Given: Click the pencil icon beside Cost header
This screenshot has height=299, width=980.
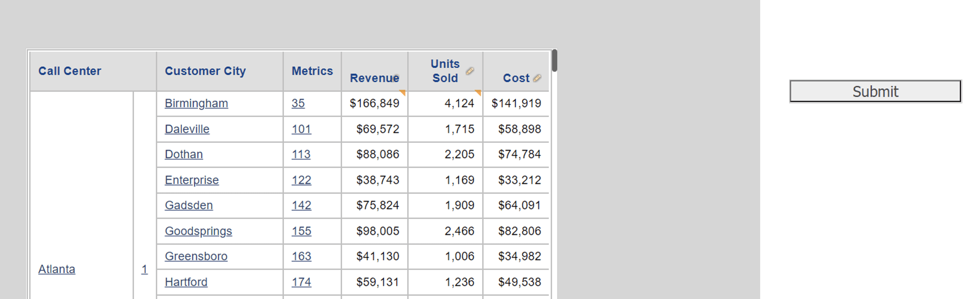Looking at the screenshot, I should pos(537,78).
